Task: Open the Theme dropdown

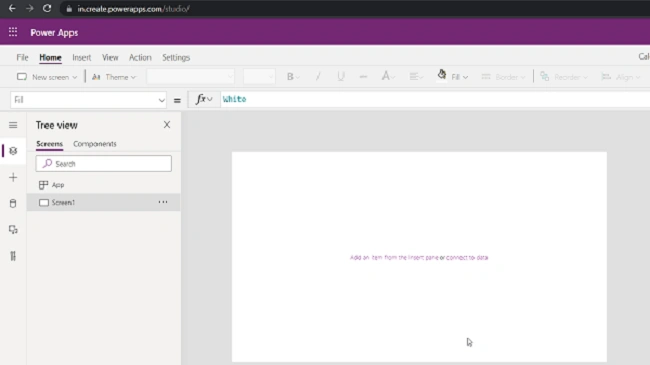Action: [114, 77]
